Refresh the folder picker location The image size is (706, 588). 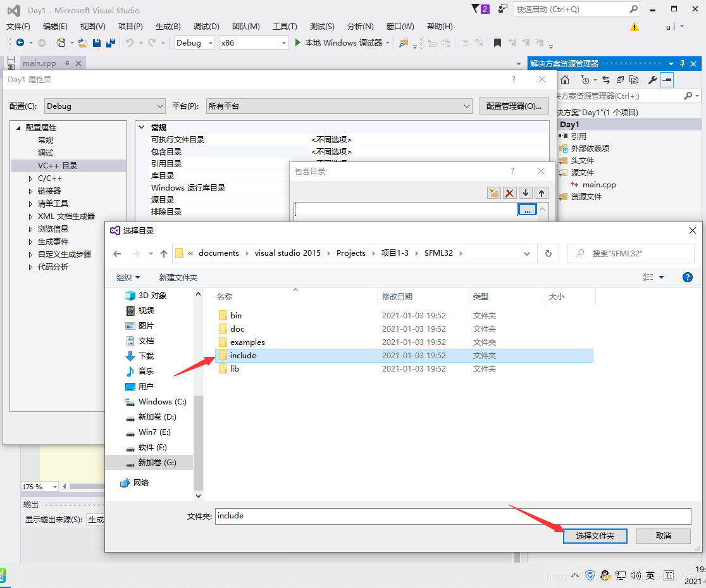click(x=548, y=254)
